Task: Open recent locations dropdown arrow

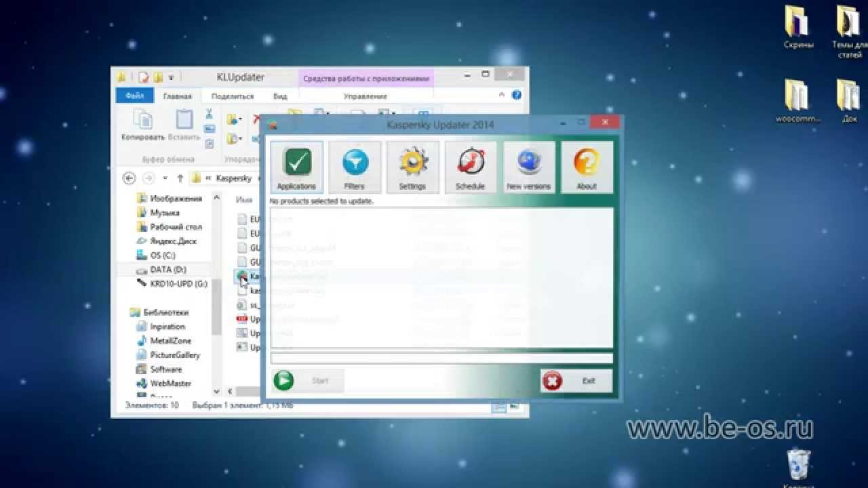Action: [165, 178]
